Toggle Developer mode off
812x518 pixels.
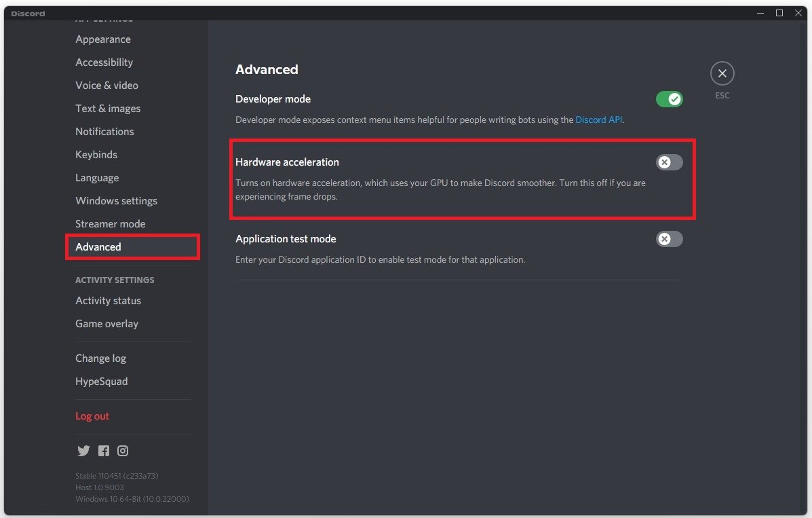pos(669,100)
